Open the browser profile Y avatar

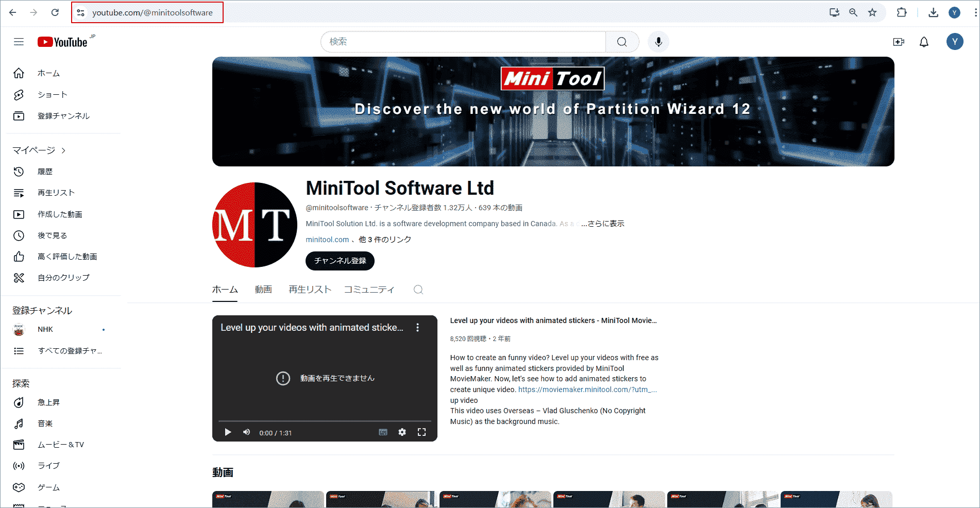954,12
